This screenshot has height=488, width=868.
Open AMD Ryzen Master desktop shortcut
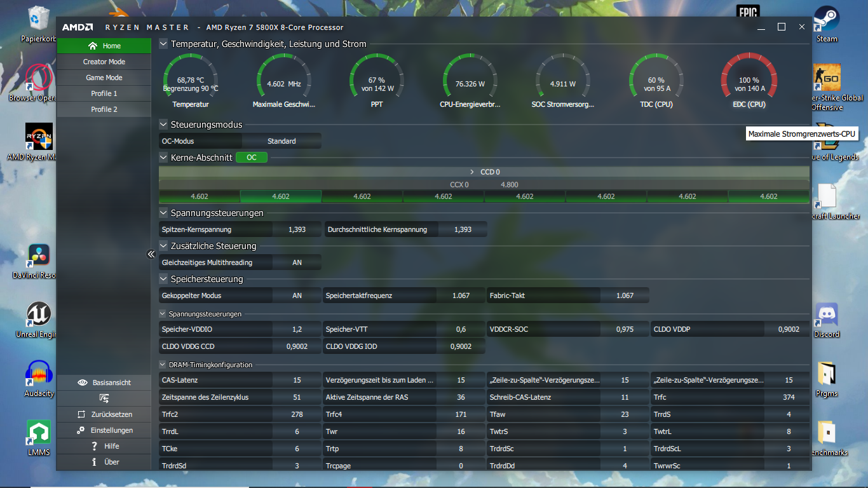coord(32,143)
